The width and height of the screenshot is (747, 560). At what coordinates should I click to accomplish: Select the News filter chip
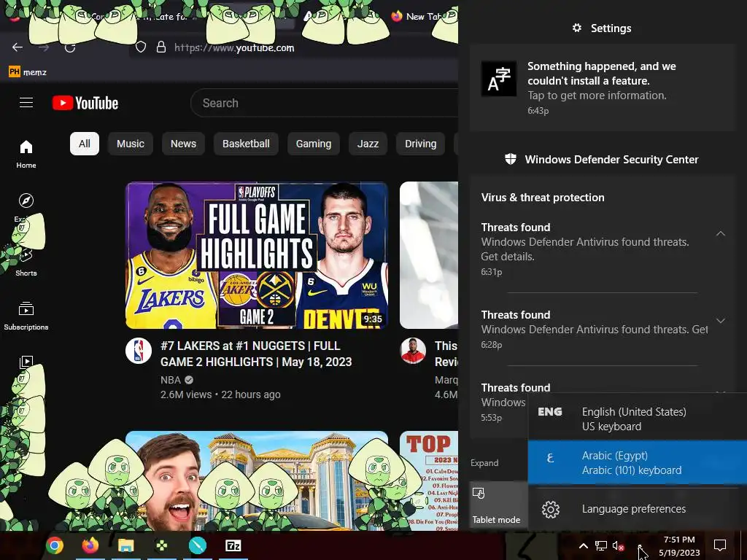[183, 144]
